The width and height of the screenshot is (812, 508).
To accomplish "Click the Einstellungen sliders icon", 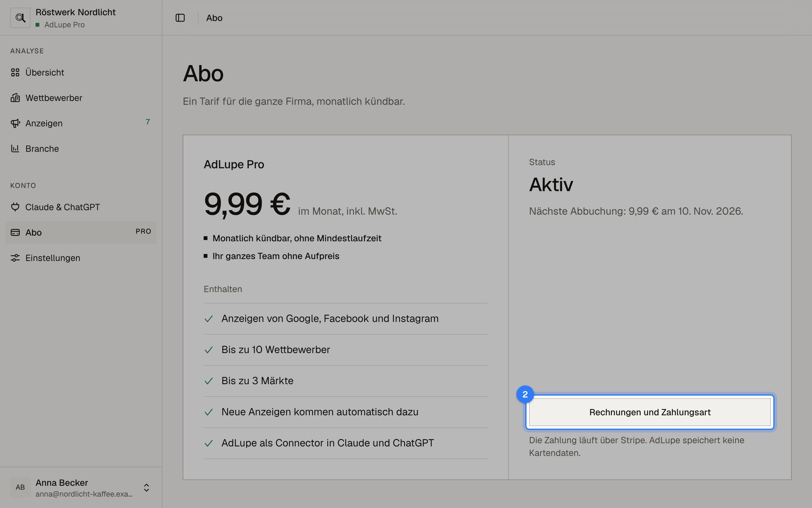I will pos(15,258).
